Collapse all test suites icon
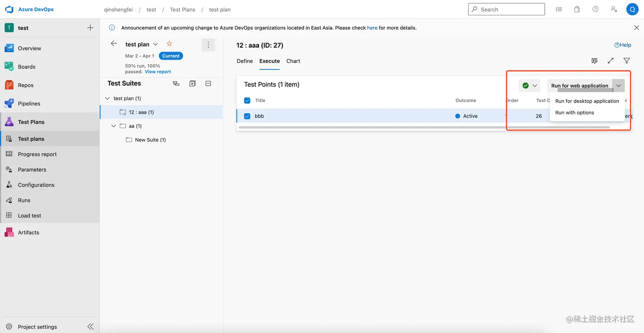Image resolution: width=644 pixels, height=333 pixels. click(x=208, y=83)
